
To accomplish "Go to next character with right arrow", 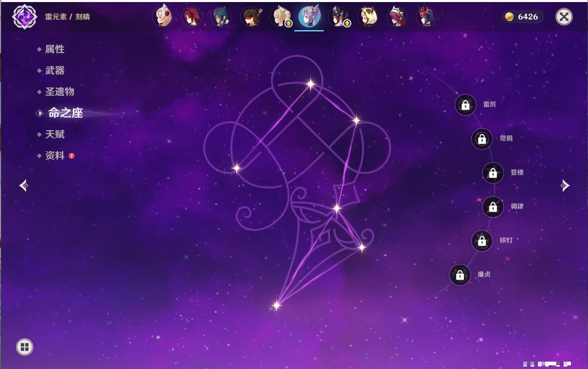I will (564, 186).
